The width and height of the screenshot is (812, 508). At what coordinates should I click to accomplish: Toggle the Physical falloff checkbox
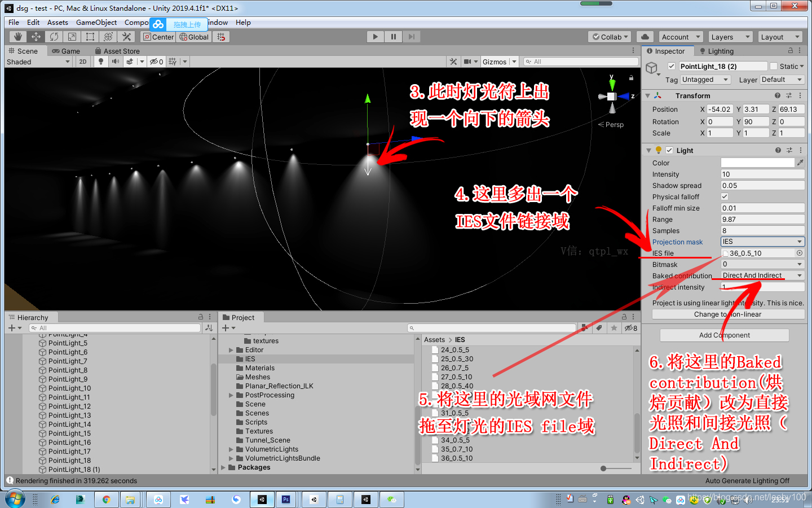click(725, 196)
